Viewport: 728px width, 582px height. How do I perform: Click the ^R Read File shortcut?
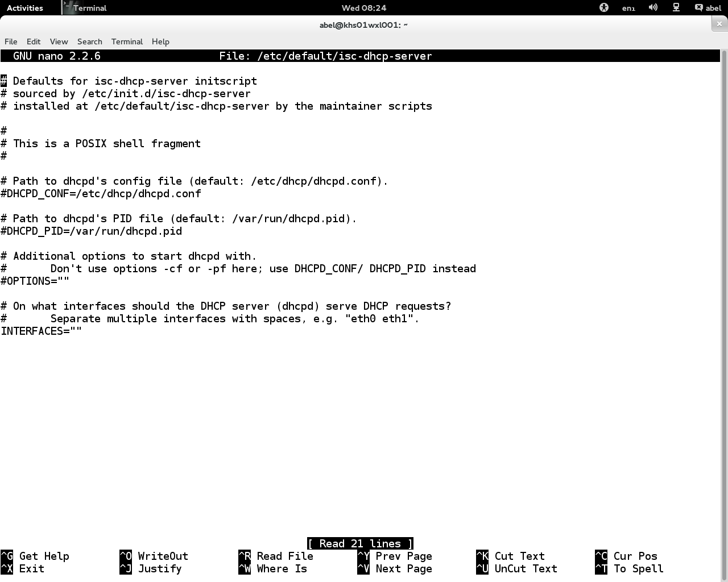point(276,556)
